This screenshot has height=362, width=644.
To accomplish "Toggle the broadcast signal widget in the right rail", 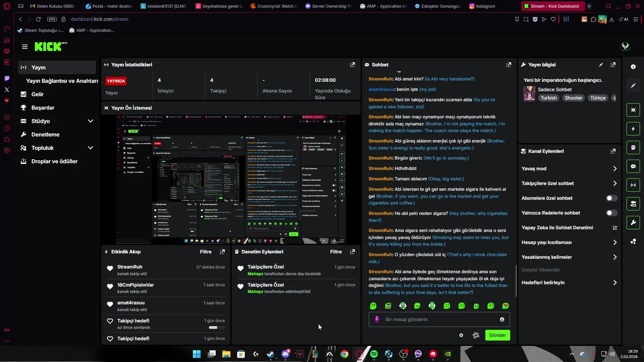I will tap(633, 185).
